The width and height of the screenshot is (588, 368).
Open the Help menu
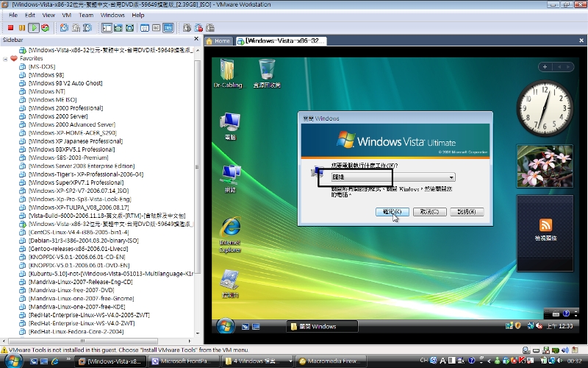(x=138, y=15)
